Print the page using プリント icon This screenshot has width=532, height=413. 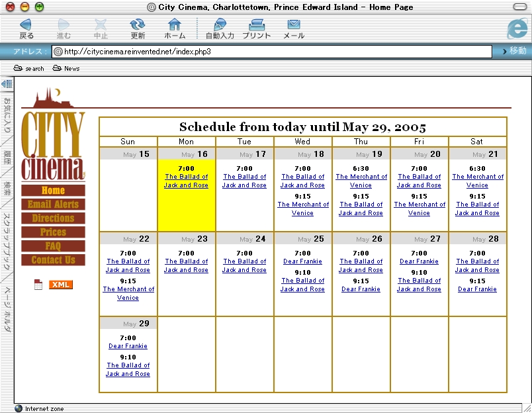pos(257,28)
